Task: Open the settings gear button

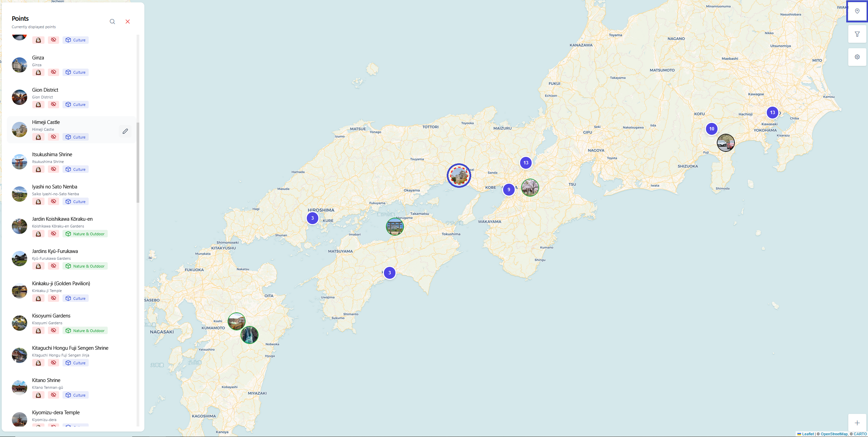Action: click(x=857, y=57)
